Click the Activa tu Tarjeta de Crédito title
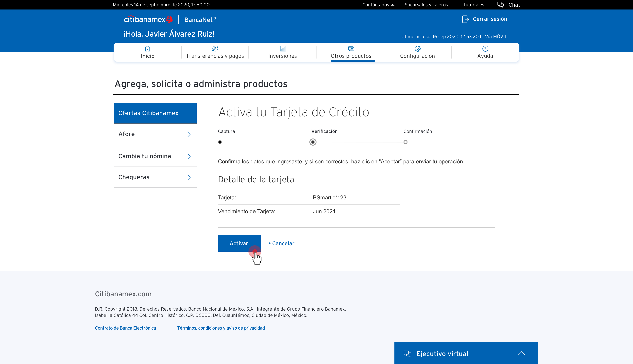 (x=294, y=112)
